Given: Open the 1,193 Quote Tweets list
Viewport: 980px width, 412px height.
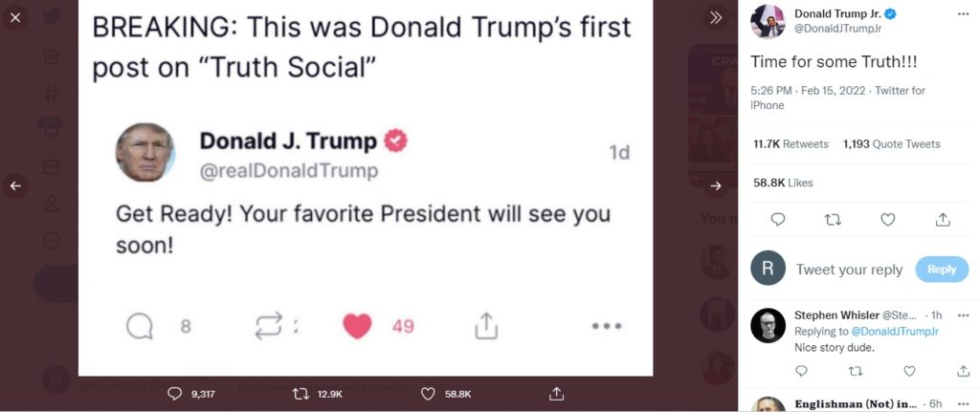Looking at the screenshot, I should pos(891,144).
